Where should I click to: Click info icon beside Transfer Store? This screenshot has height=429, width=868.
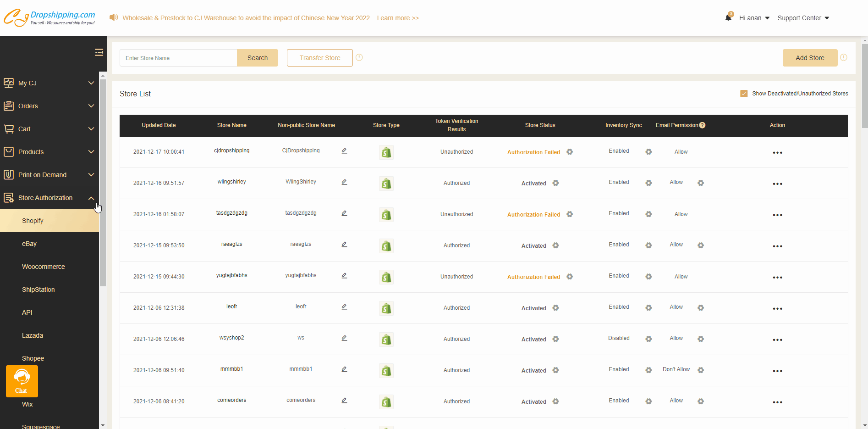pos(359,57)
